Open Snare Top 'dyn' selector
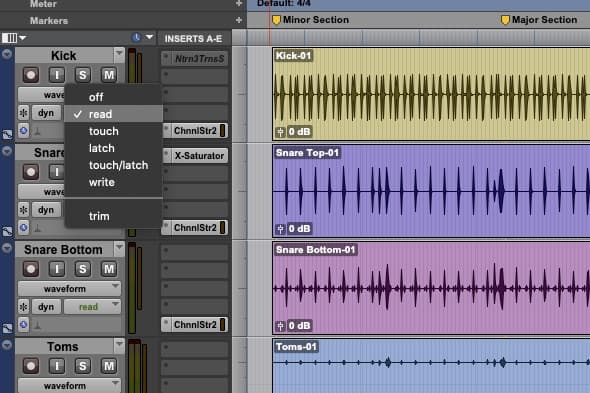This screenshot has width=590, height=393. (46, 210)
